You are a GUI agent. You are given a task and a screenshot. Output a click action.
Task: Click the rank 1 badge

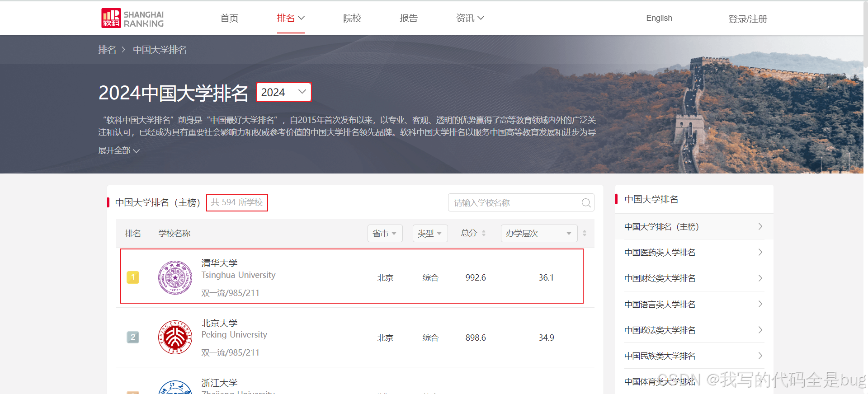coord(133,277)
